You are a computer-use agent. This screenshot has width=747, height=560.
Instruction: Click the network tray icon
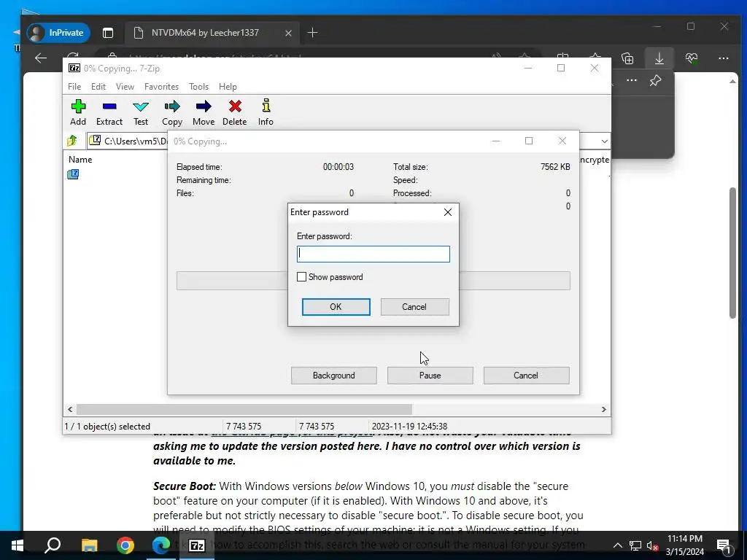click(x=635, y=545)
